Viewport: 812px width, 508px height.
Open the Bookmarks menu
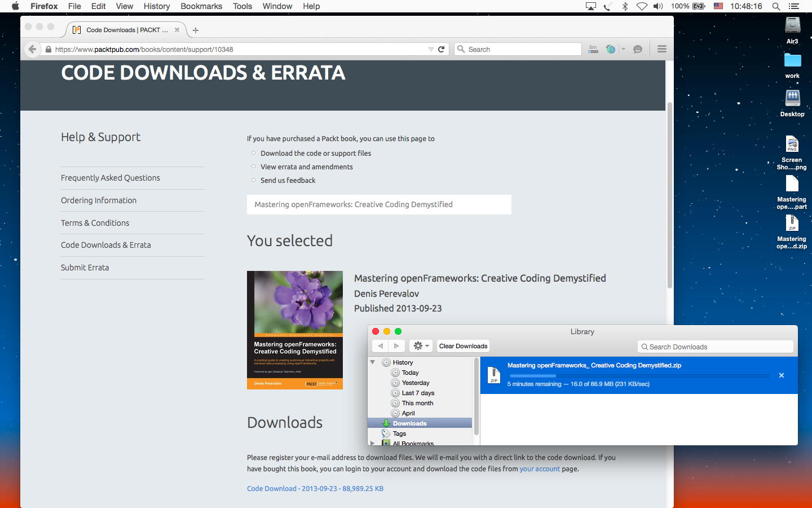[x=201, y=6]
